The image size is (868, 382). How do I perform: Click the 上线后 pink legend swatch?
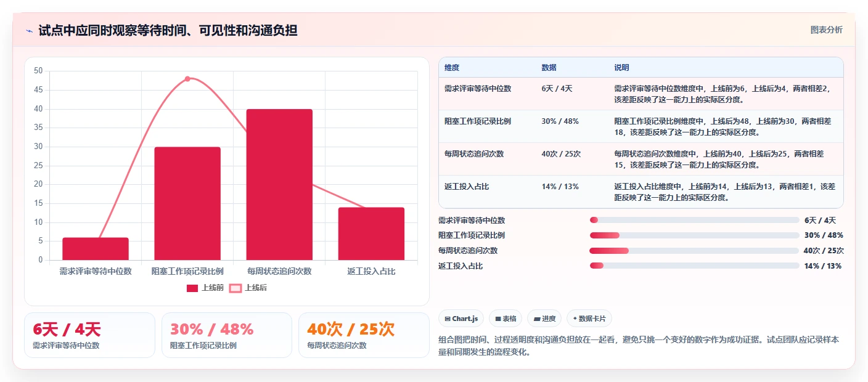[235, 288]
